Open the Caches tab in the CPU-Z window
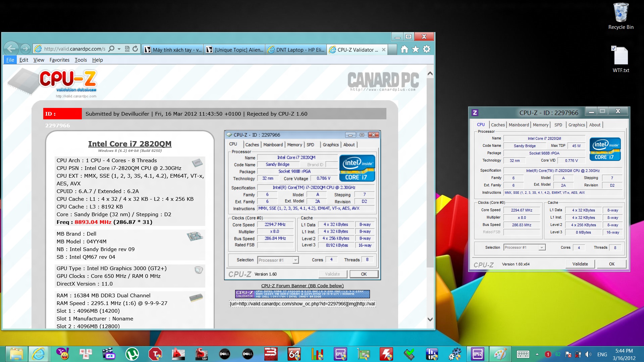The width and height of the screenshot is (644, 362). [498, 125]
